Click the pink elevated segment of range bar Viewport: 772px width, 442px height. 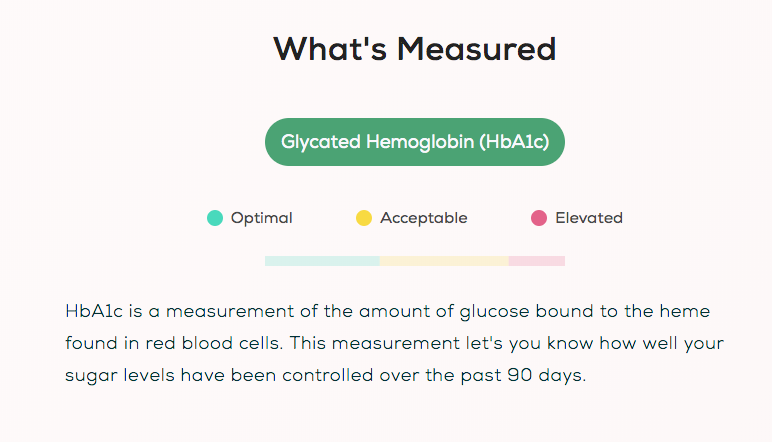pos(537,261)
